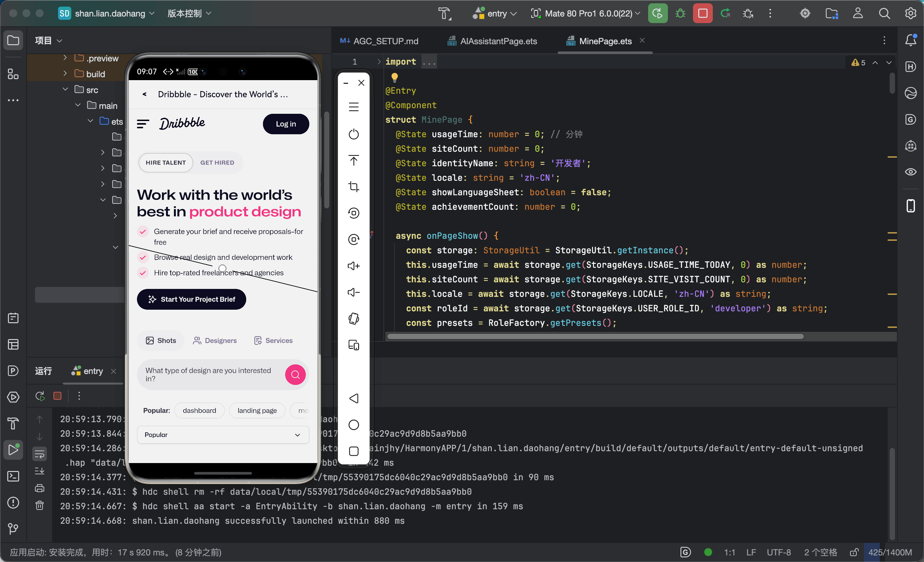Open the Git version control icon at bottom left
This screenshot has width=924, height=562.
coord(13,529)
